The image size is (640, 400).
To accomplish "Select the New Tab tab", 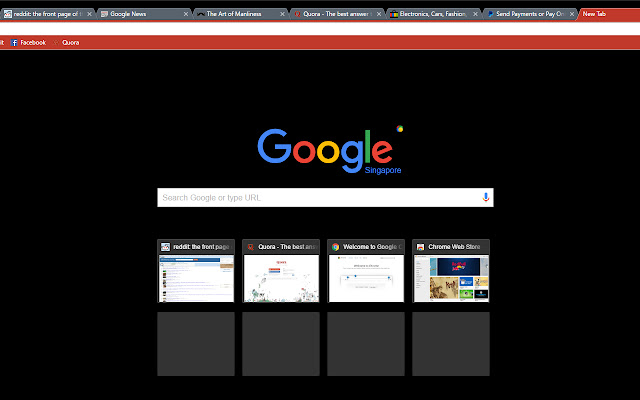I will [608, 14].
